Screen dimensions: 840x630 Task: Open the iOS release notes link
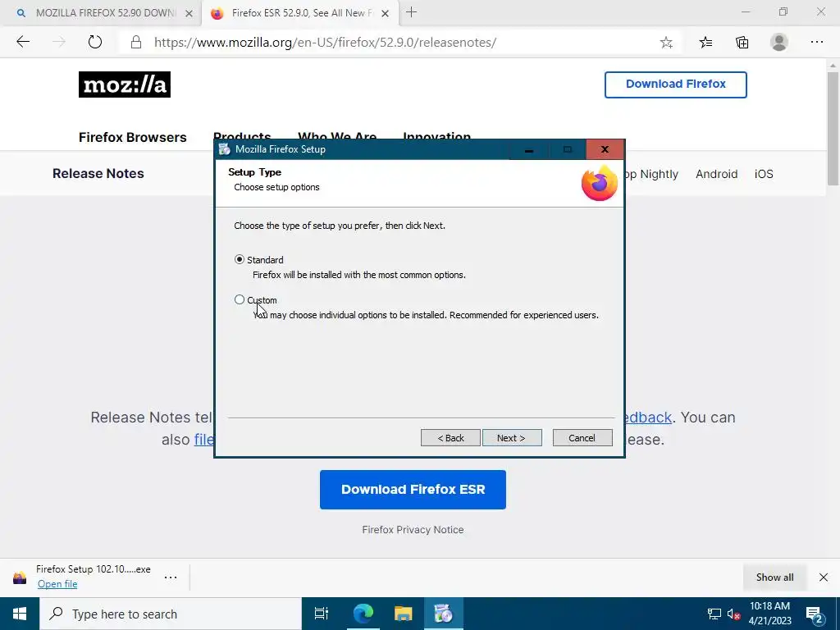[x=764, y=174]
